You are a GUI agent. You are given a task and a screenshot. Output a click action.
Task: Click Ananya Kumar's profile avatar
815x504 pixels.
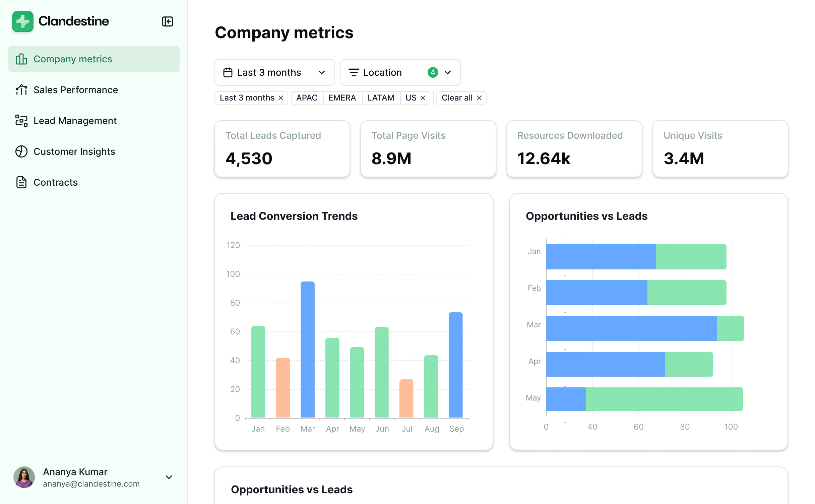tap(24, 477)
